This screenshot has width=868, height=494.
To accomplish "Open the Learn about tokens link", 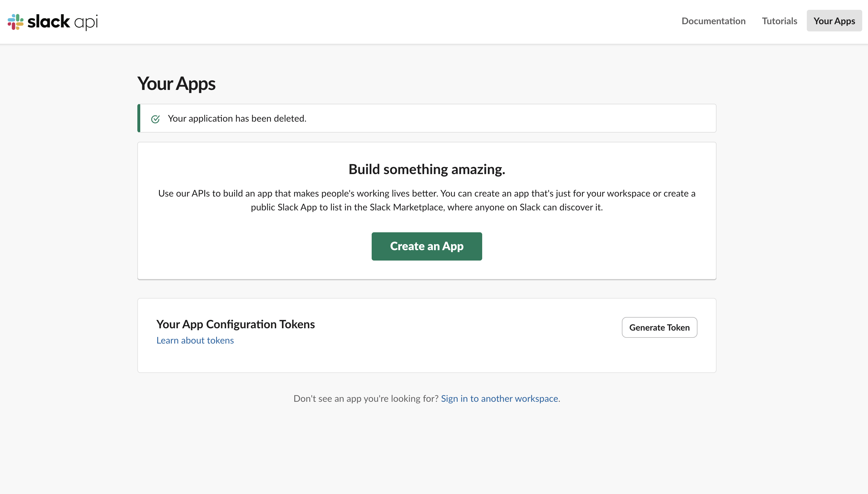I will 195,340.
